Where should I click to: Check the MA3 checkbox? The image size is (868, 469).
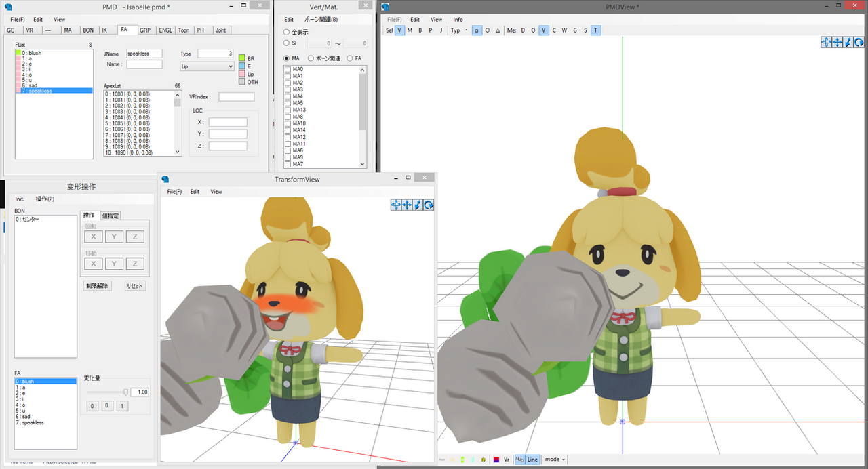tap(288, 89)
